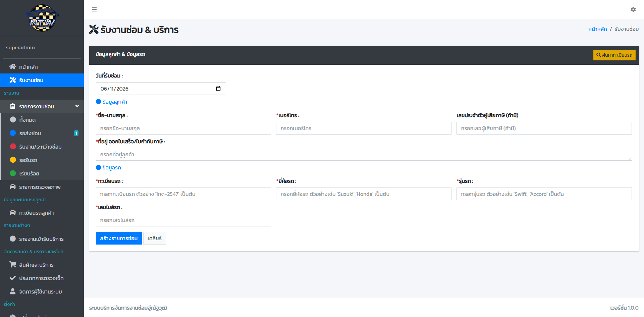This screenshot has height=317, width=644.
Task: Click the checkmark icon for ประเภทการตรวจเช็ค
Action: [13, 278]
